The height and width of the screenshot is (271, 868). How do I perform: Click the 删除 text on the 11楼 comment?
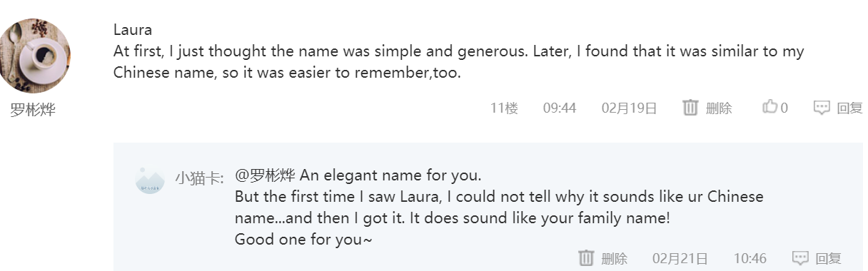pos(719,108)
